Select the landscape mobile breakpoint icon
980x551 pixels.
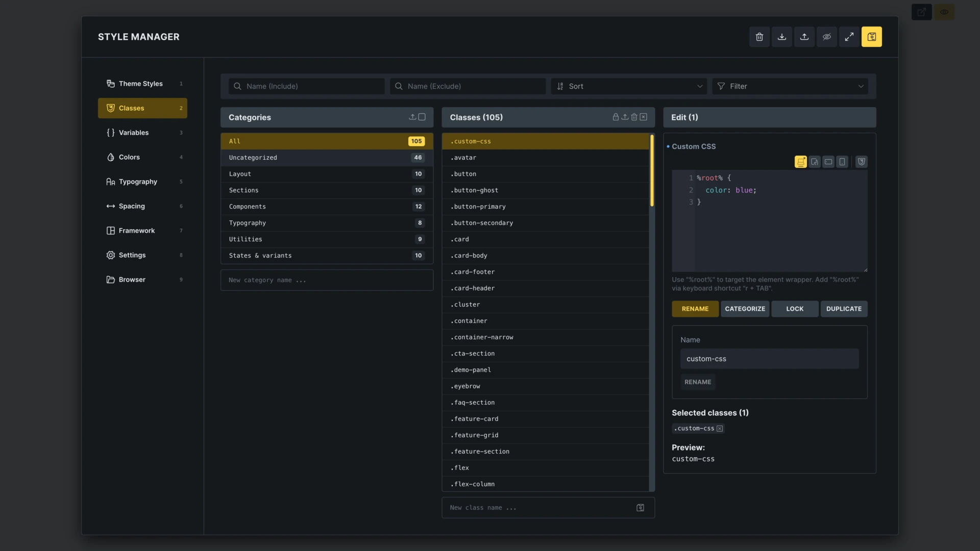tap(828, 162)
